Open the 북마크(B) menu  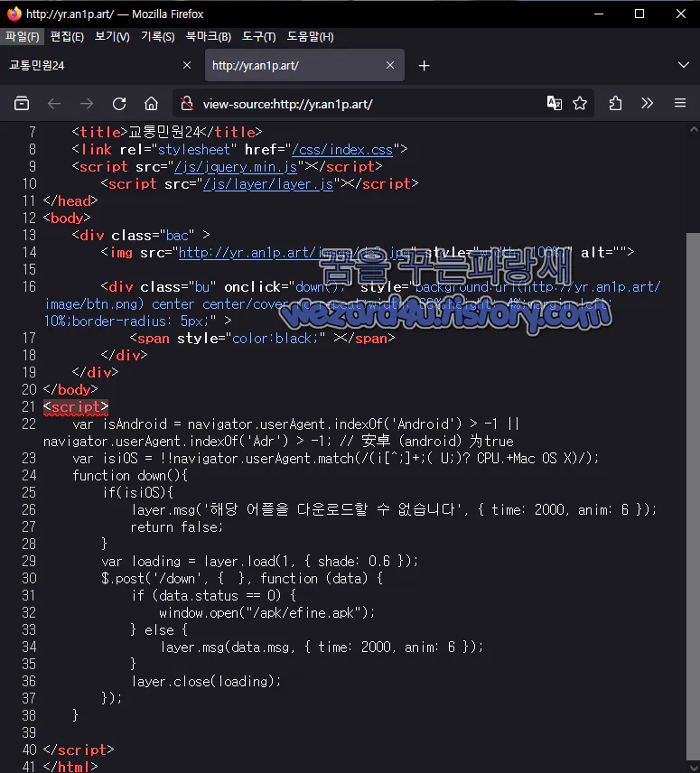(x=209, y=36)
